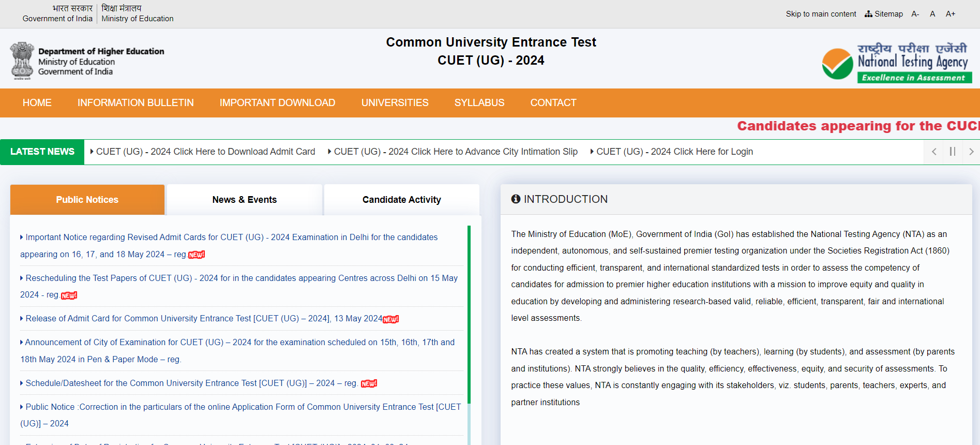Viewport: 980px width, 445px height.
Task: Go to previous news ticker item
Action: point(934,152)
